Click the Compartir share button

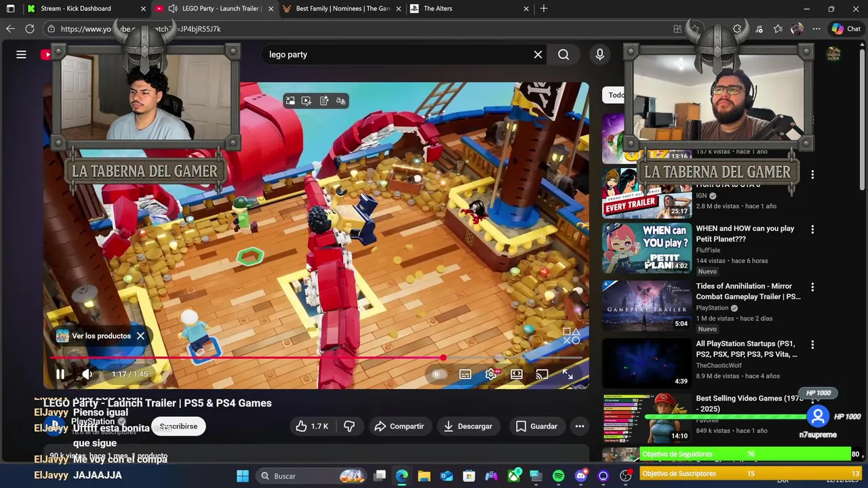[399, 426]
